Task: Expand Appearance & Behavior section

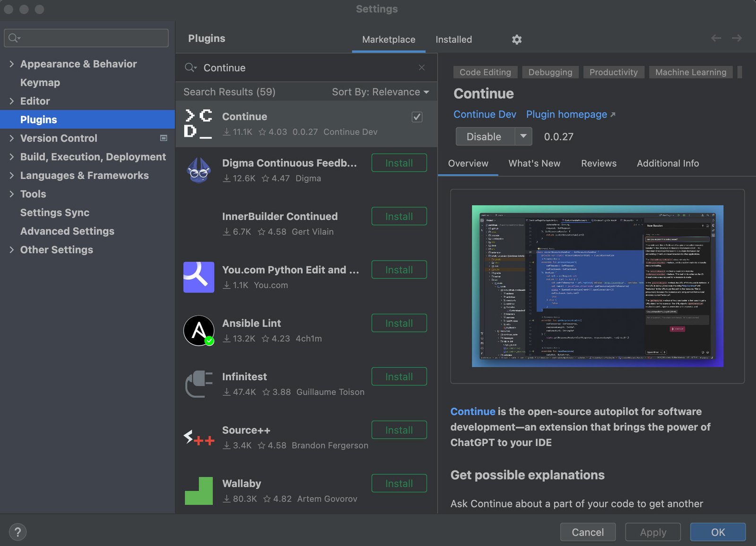Action: click(11, 64)
